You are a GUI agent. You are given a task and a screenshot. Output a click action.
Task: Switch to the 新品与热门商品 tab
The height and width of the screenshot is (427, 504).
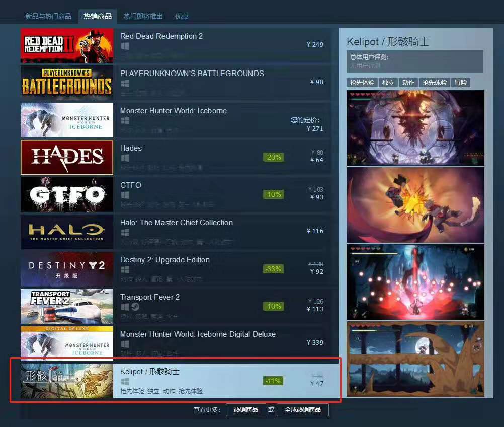(48, 16)
